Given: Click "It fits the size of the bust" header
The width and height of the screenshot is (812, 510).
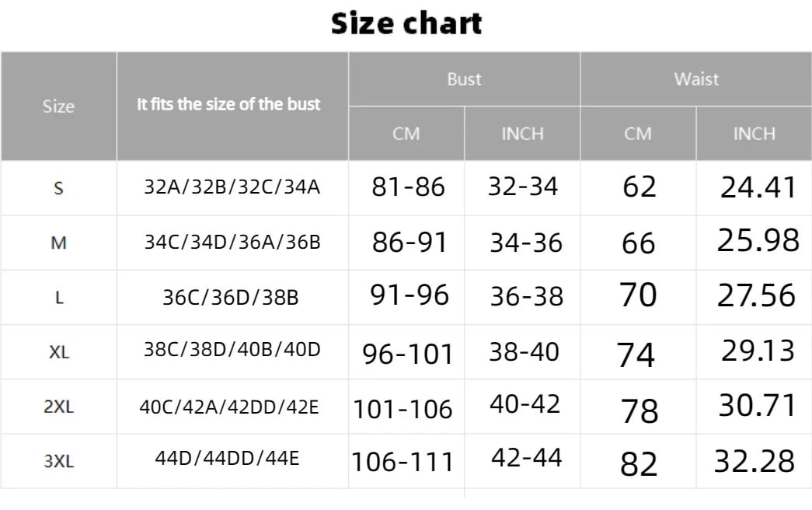Looking at the screenshot, I should tap(228, 104).
